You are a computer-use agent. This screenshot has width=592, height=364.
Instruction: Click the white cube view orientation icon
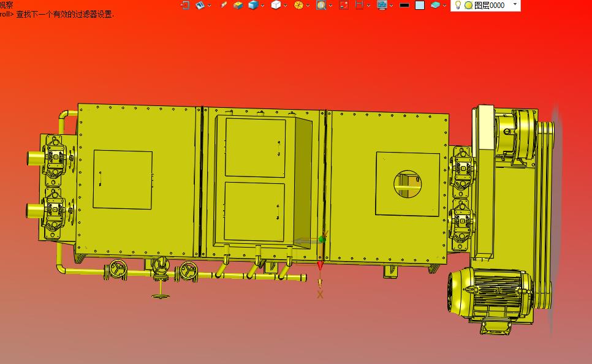coord(276,5)
